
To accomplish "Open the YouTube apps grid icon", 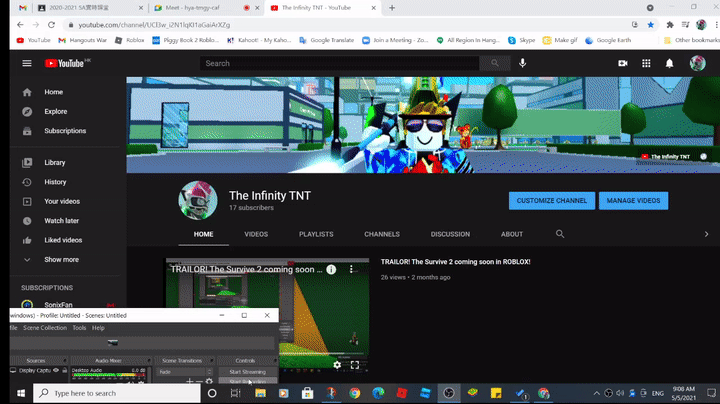I will 646,63.
